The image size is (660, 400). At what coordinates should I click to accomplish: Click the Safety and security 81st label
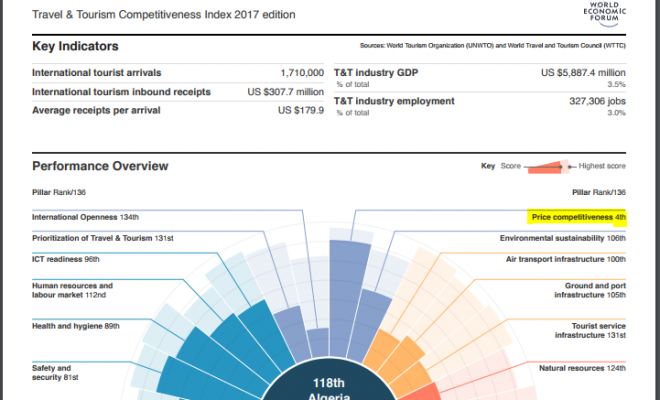coord(58,373)
